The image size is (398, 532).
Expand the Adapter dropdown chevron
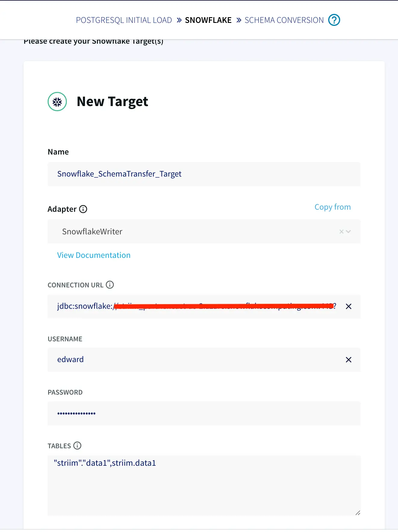point(348,231)
